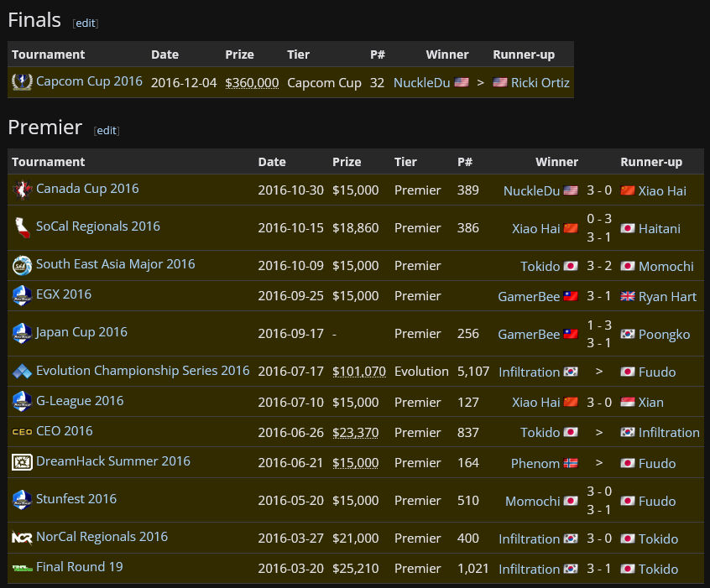The image size is (710, 588).
Task: Click the $25,210 Final Round prize
Action: (356, 568)
